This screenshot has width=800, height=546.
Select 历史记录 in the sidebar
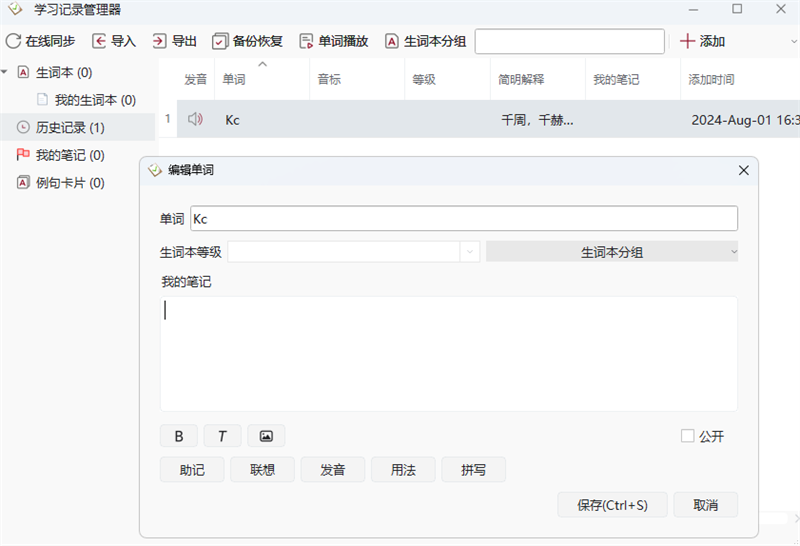69,128
